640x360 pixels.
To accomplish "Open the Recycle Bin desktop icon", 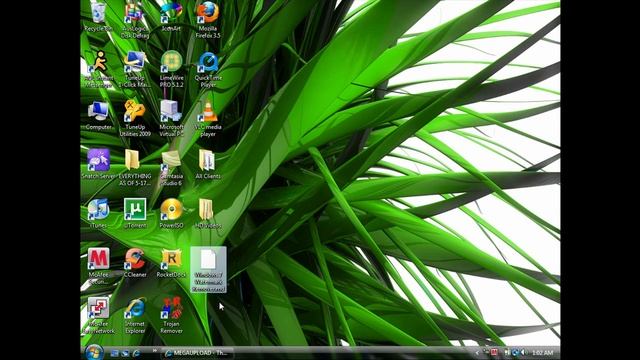I will (98, 16).
